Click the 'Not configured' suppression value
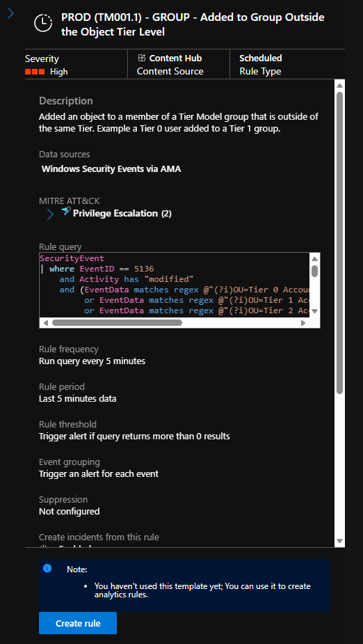This screenshot has width=363, height=644. (70, 511)
